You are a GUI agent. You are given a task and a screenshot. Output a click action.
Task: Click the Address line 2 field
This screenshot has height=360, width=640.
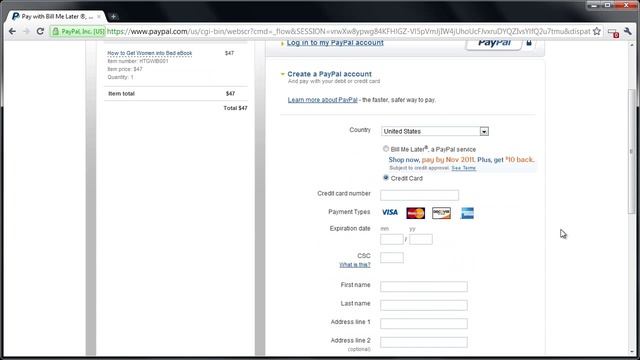click(x=424, y=342)
